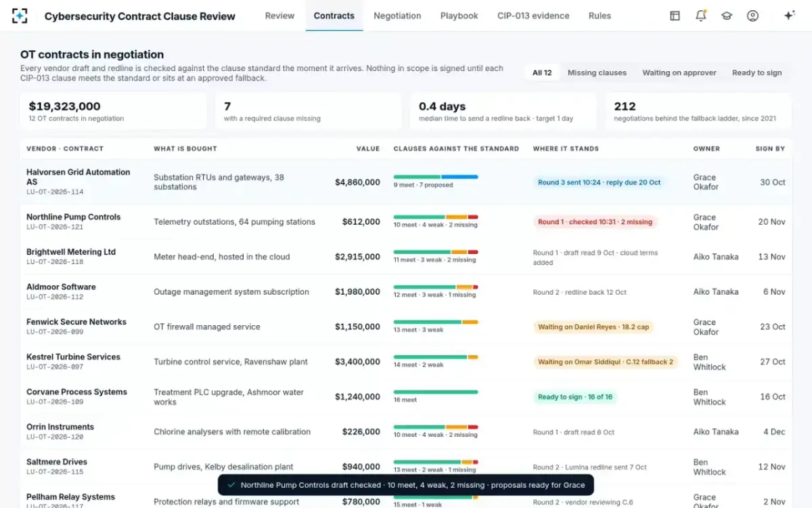Click 'Round 2 · Lumina redline sent 7 Oct'
The image size is (812, 508).
pos(590,467)
